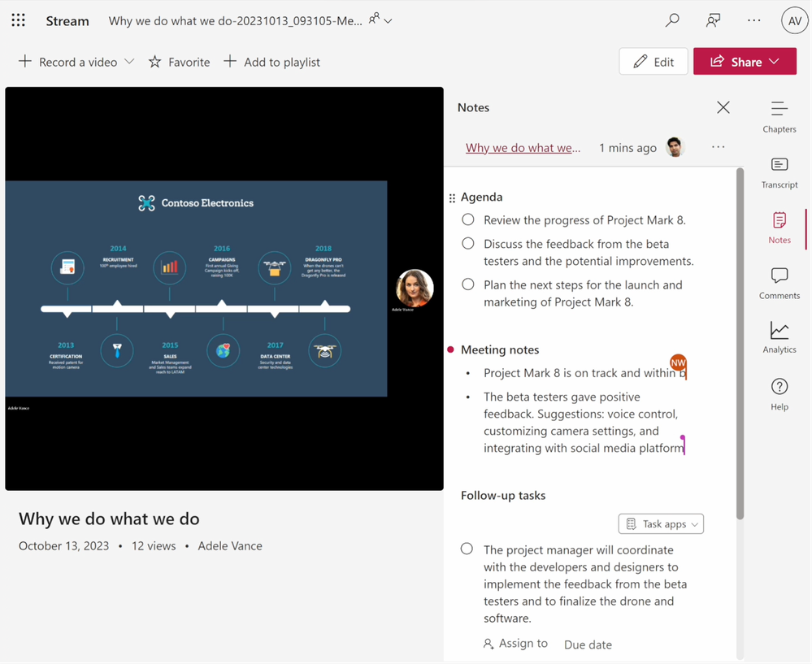The height and width of the screenshot is (664, 812).
Task: Click the pencil Edit button
Action: pyautogui.click(x=654, y=62)
